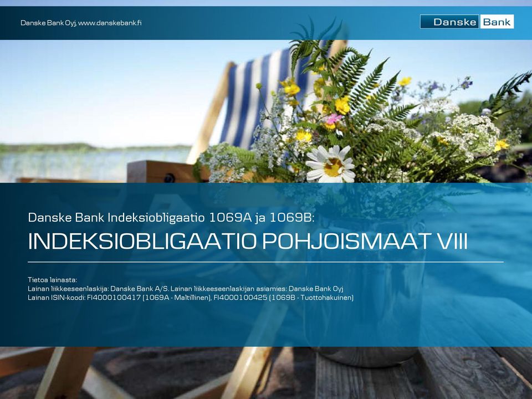Viewport: 532px width, 399px height.
Task: Click the 'Danske Bank Oyj, www.danskebank.fi' header text
Action: 81,23
